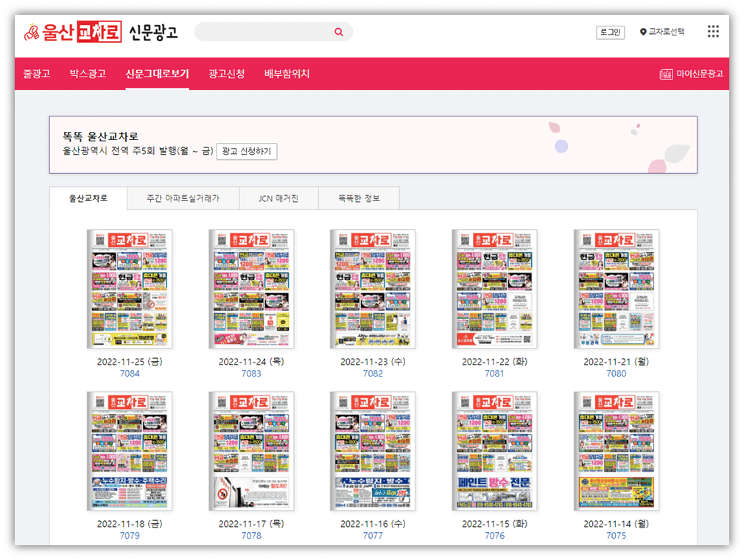The width and height of the screenshot is (744, 560).
Task: Click issue number link 7082
Action: click(x=373, y=374)
